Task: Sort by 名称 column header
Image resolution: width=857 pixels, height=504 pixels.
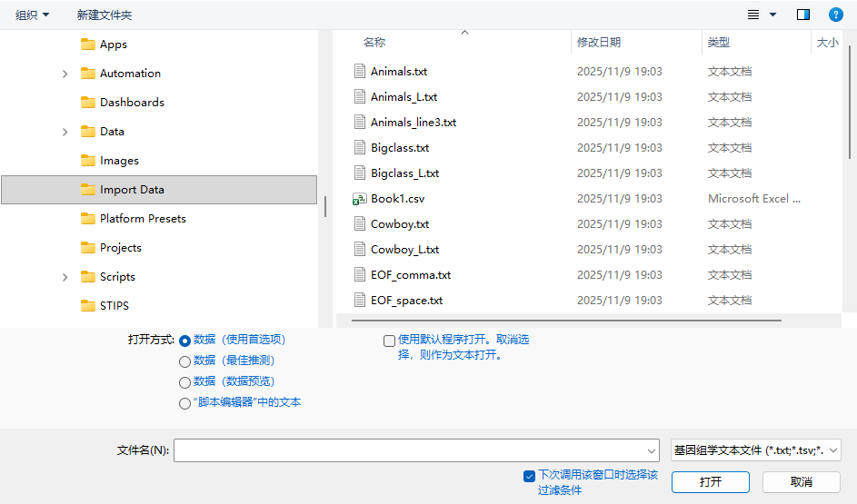Action: (x=374, y=43)
